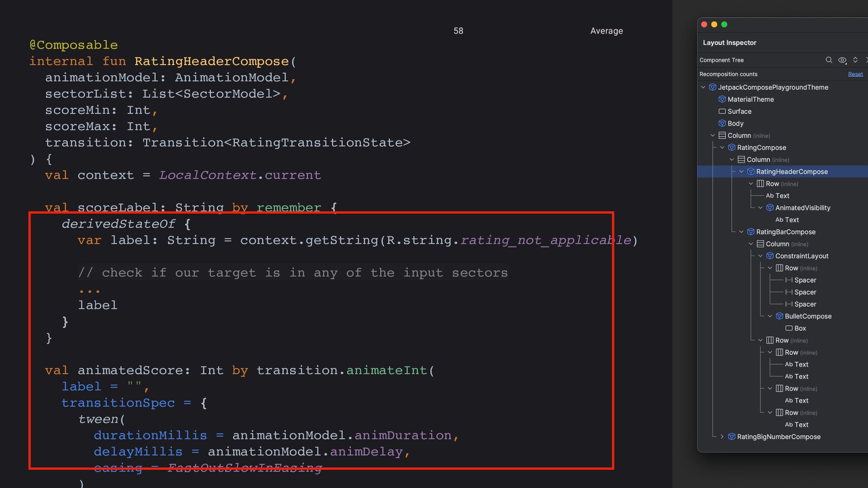Viewport: 868px width, 488px height.
Task: Click the Reset recomposition counts link
Action: (855, 74)
